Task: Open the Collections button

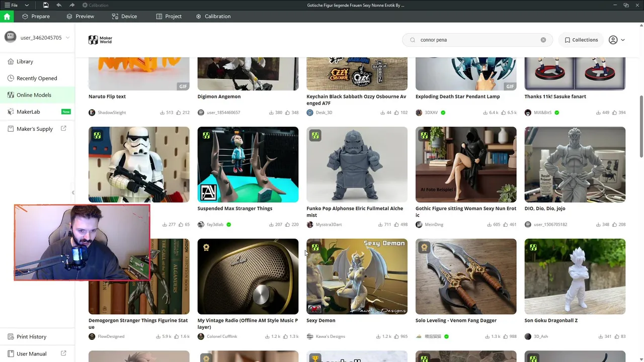Action: [x=581, y=40]
